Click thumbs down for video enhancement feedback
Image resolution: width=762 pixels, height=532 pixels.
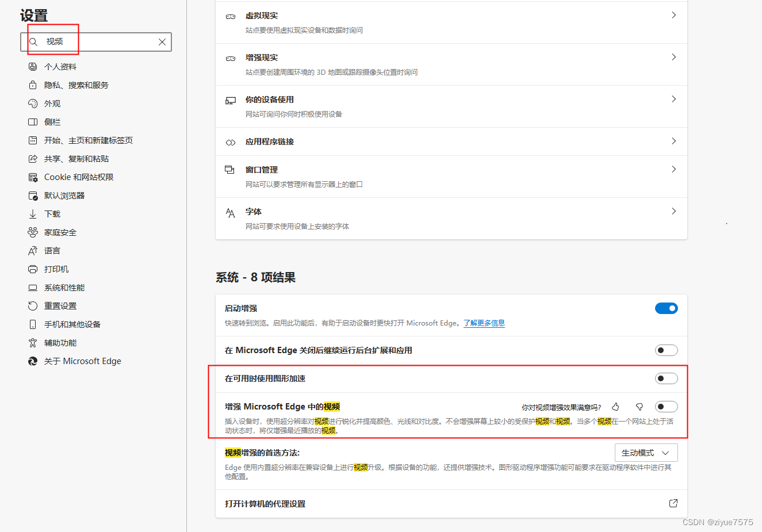[639, 407]
